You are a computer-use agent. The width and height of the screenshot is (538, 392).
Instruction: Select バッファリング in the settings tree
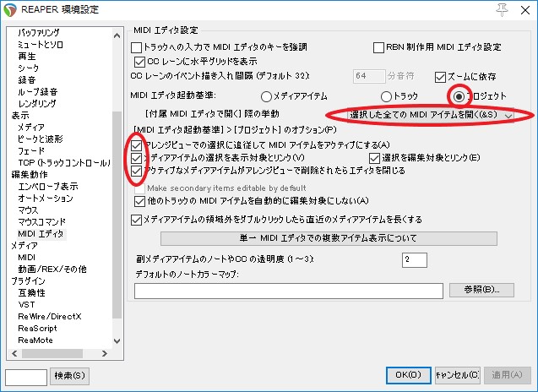[39, 33]
